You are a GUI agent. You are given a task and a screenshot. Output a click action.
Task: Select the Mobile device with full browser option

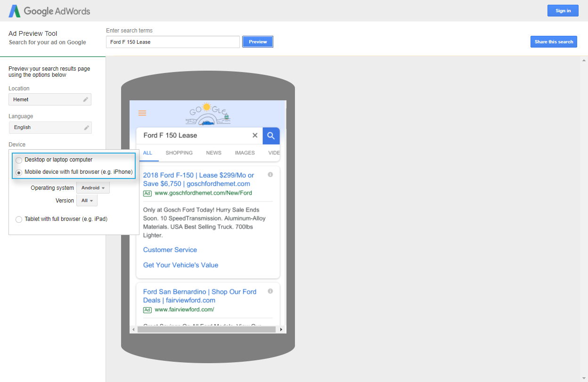click(x=18, y=172)
